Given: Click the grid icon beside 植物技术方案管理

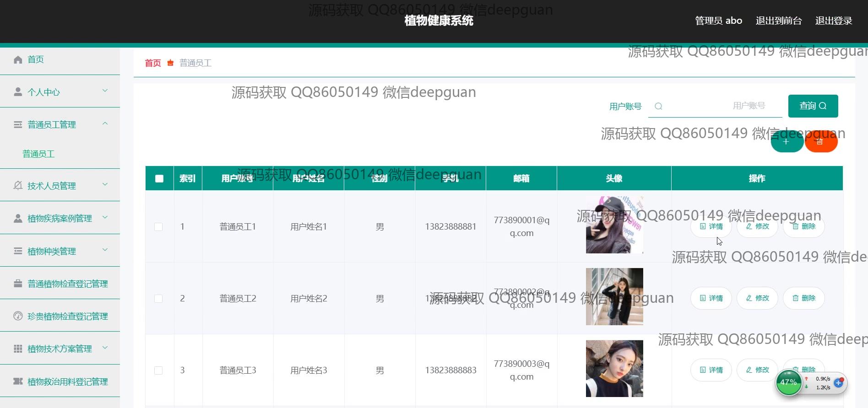Looking at the screenshot, I should [18, 349].
